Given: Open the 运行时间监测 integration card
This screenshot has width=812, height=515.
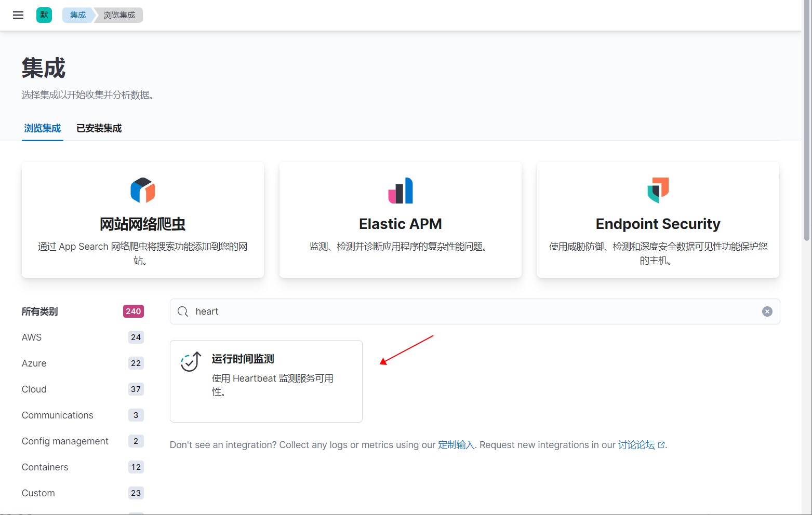Looking at the screenshot, I should pyautogui.click(x=266, y=381).
